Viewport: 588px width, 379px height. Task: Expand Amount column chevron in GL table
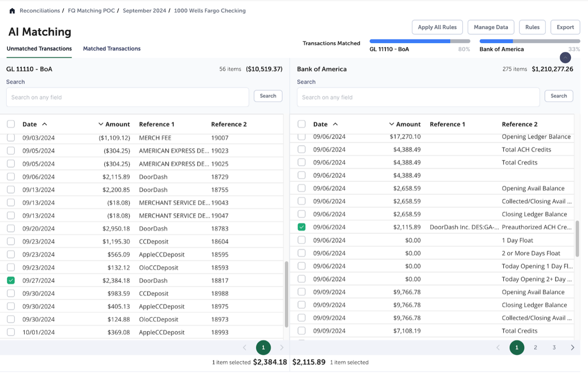[101, 124]
